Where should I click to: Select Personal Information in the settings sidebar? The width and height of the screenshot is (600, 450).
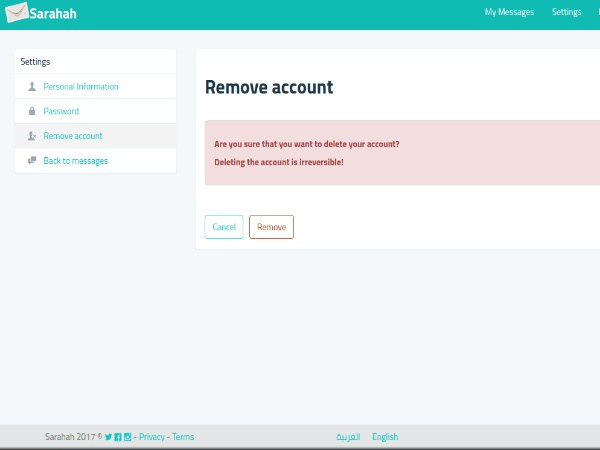[80, 87]
